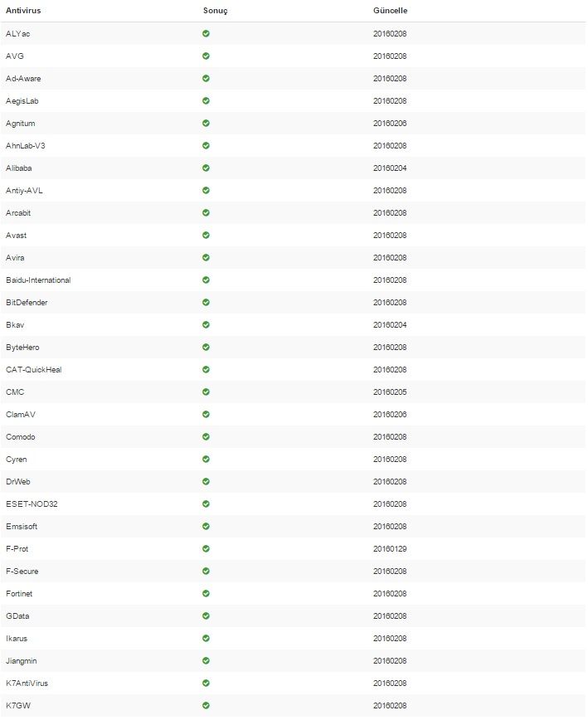The image size is (588, 720).
Task: Click the ESET-NOD32 green check icon
Action: [x=207, y=504]
